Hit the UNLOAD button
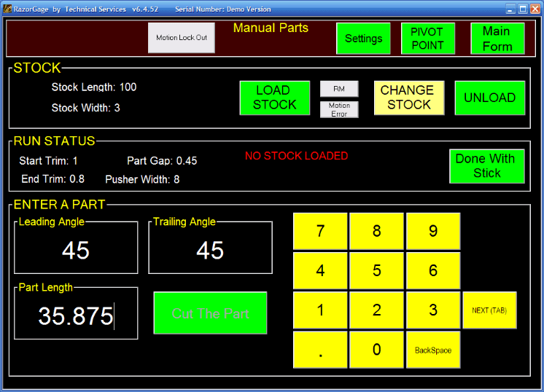Image resolution: width=544 pixels, height=392 pixels. pyautogui.click(x=489, y=98)
